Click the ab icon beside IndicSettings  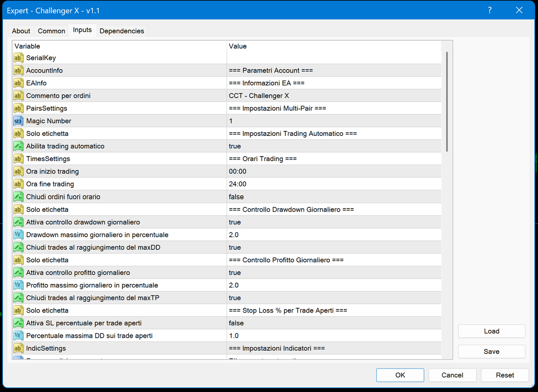[18, 348]
